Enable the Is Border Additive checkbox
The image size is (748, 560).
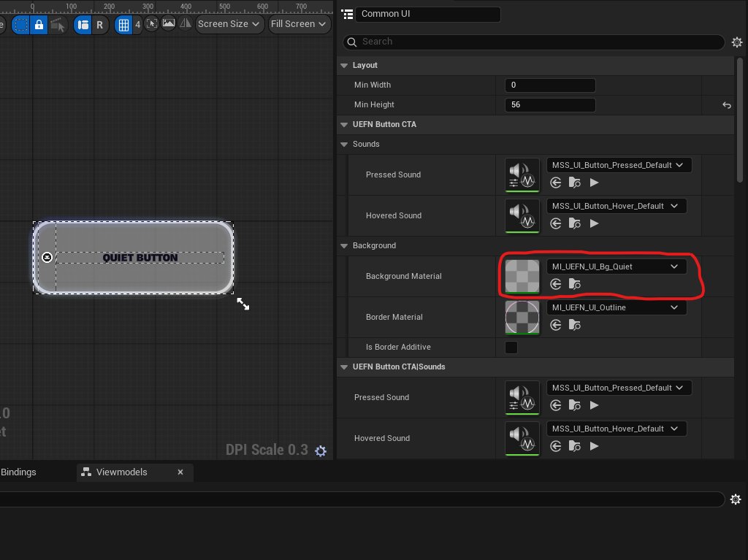511,348
